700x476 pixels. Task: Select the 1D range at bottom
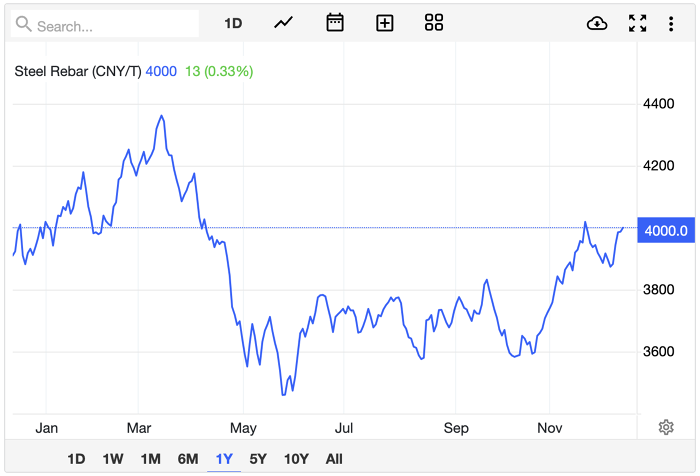[76, 459]
